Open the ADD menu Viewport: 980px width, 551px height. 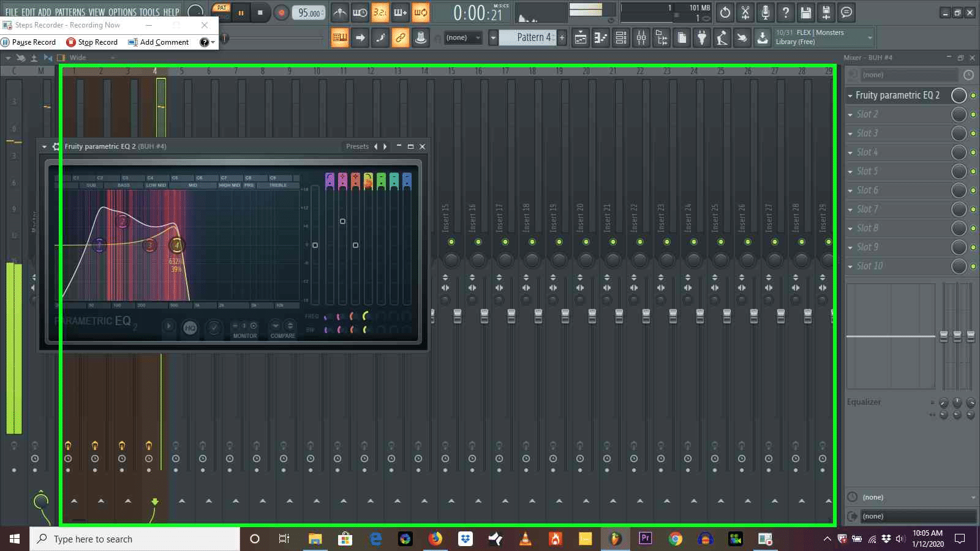coord(45,12)
